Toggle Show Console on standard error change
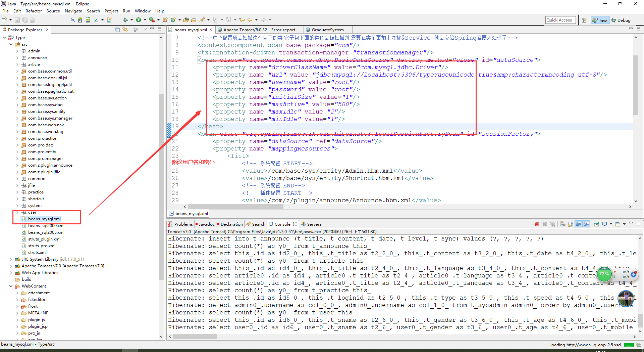This screenshot has width=644, height=352. [586, 224]
